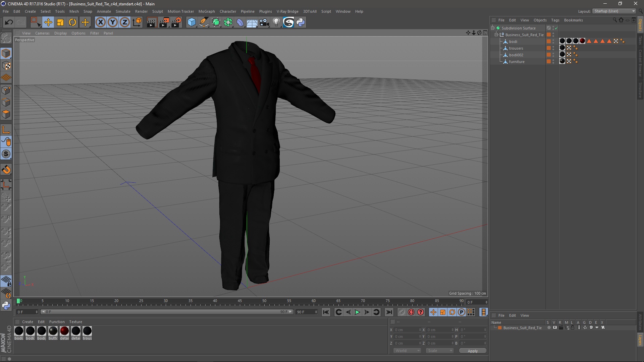Go to start of animation
Screen dimensions: 644x362
pos(326,312)
